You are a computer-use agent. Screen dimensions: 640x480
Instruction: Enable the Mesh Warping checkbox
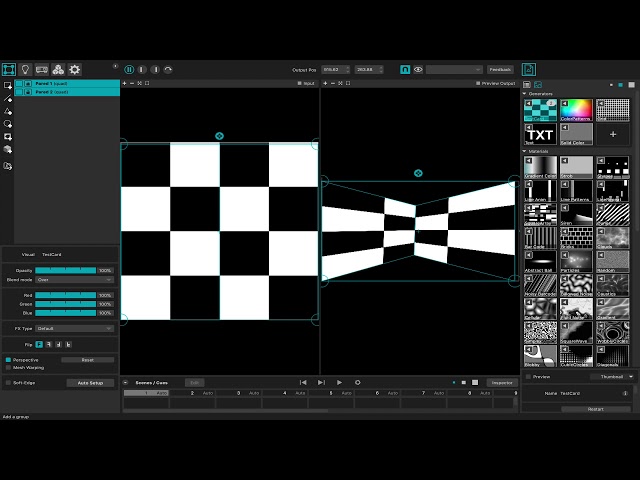coord(8,368)
